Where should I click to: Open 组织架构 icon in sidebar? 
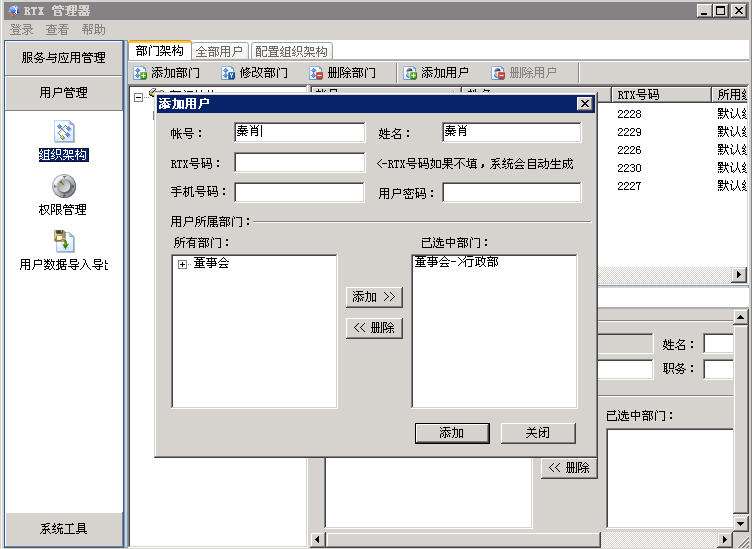click(63, 132)
